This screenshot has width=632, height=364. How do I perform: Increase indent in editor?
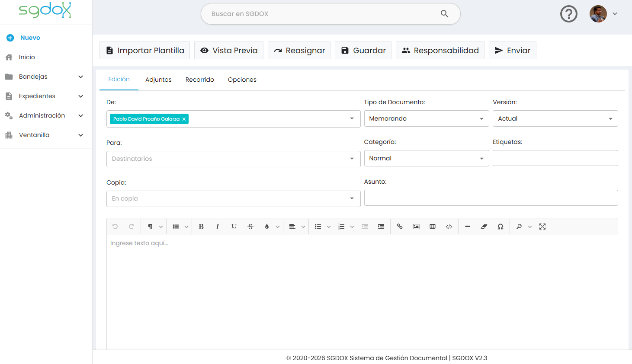coord(381,227)
